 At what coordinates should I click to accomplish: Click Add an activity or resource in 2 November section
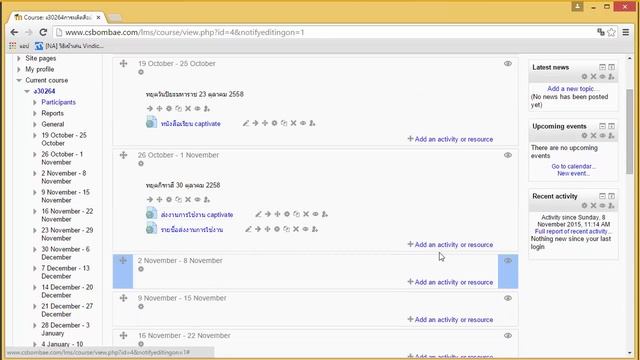(450, 282)
